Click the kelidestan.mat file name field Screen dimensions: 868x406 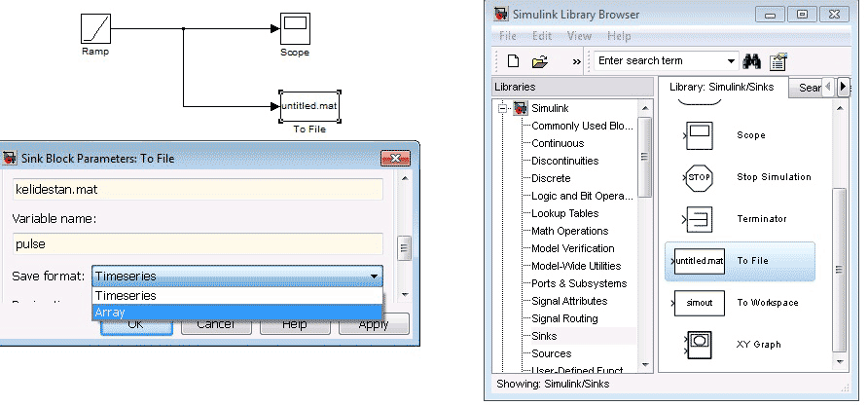coord(198,190)
